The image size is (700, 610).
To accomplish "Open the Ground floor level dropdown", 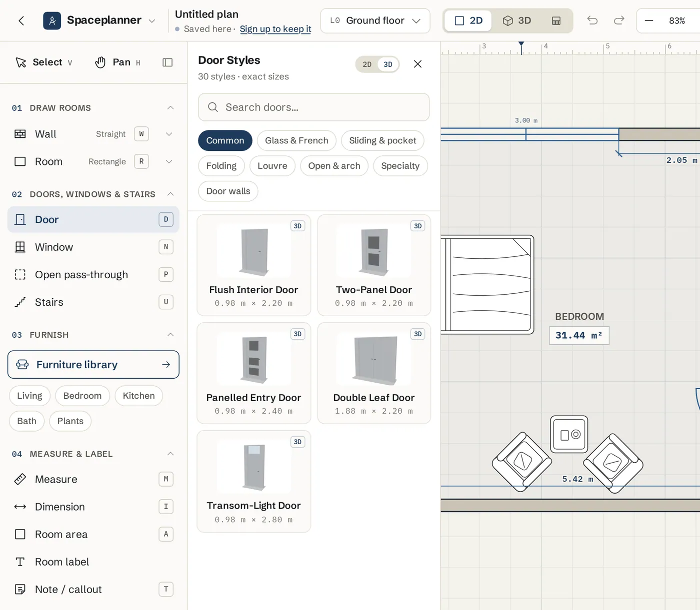I will tap(375, 20).
